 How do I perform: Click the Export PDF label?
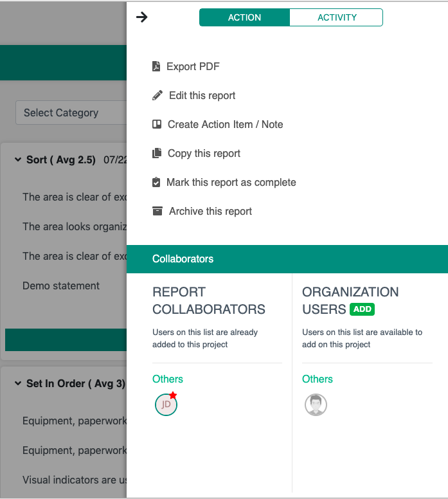click(x=193, y=66)
